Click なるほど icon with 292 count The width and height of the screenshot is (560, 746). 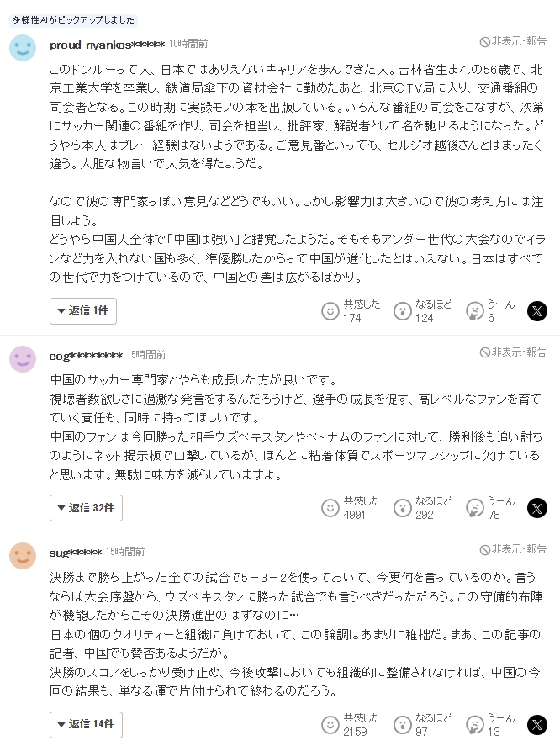403,508
